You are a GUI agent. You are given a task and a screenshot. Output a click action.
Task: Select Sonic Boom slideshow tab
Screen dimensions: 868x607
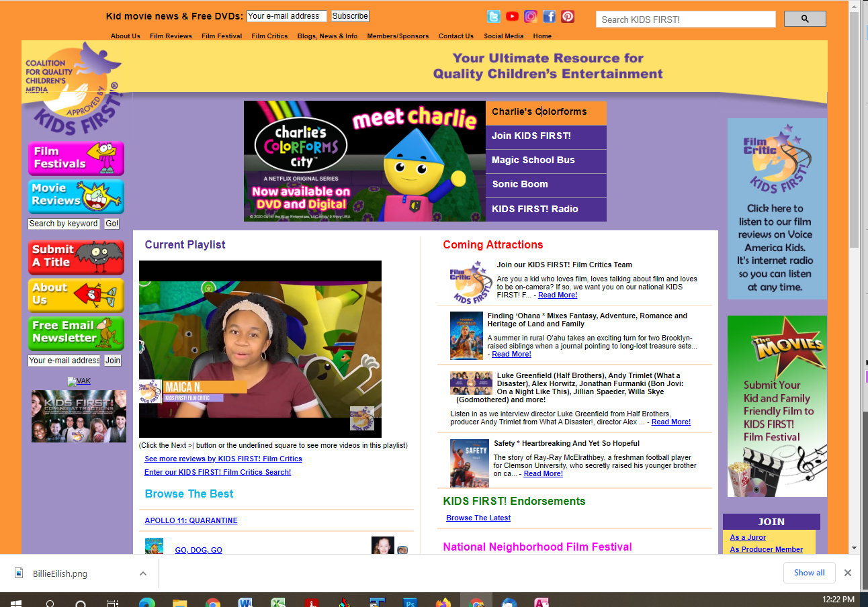click(546, 185)
